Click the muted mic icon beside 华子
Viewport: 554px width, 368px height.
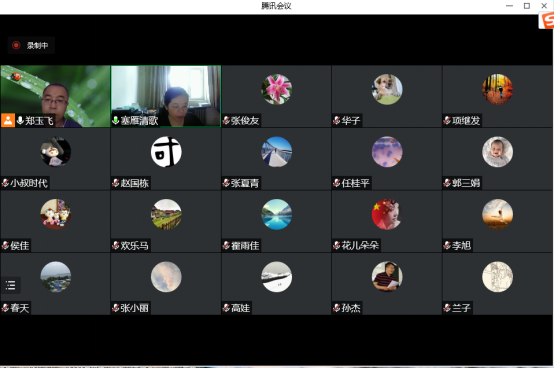(337, 121)
